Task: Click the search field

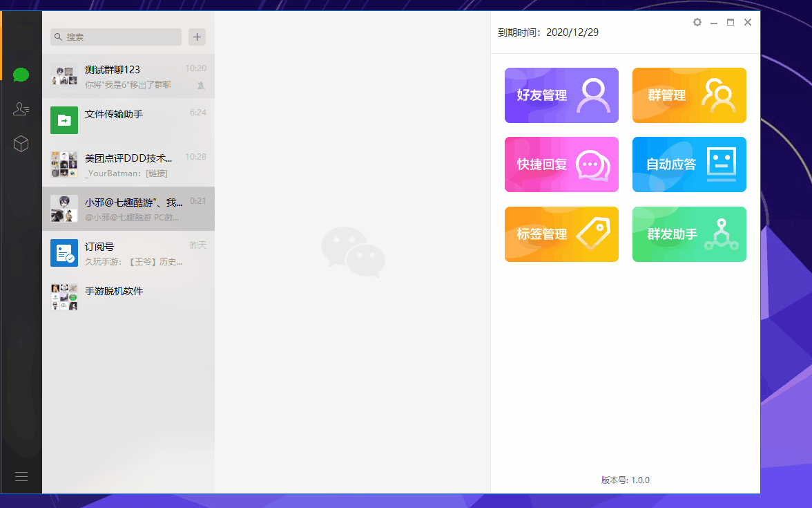Action: click(116, 37)
